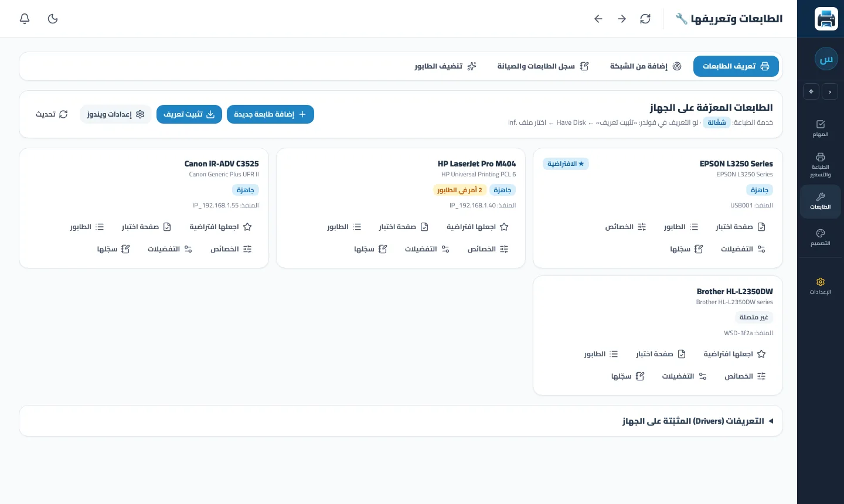Open الإعدادات gear in the sidebar
Viewport: 844px width, 504px height.
coord(821,286)
